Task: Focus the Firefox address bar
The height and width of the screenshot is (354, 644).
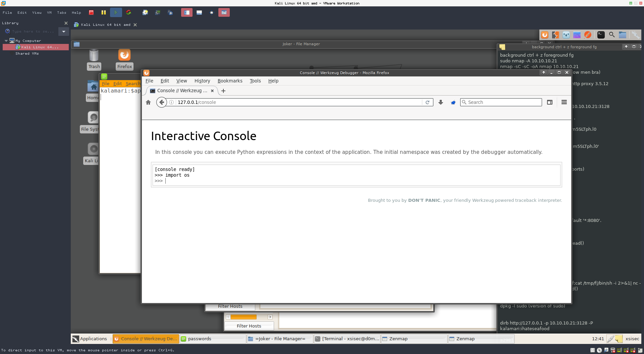Action: (299, 102)
